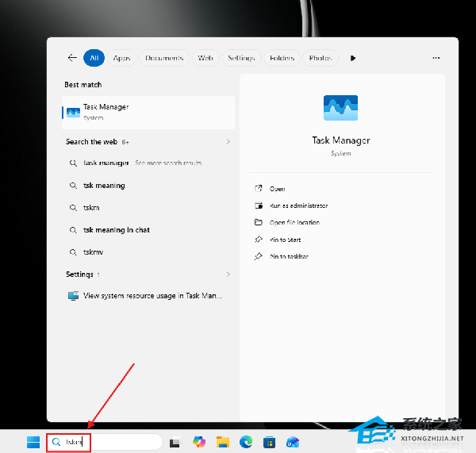Switch to the Web filter tab

[205, 58]
